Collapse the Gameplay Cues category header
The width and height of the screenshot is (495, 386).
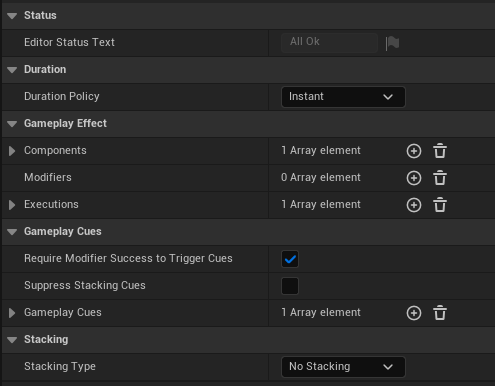[12, 232]
